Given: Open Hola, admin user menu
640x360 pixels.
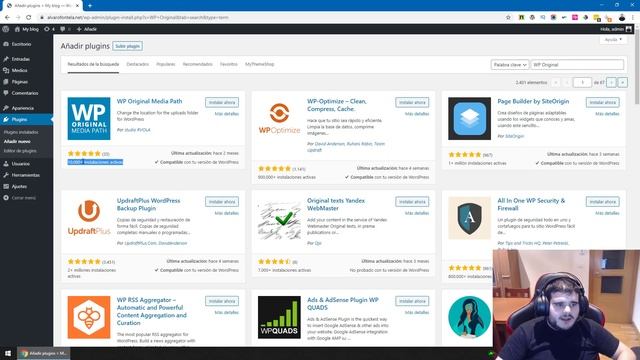Looking at the screenshot, I should [x=616, y=29].
